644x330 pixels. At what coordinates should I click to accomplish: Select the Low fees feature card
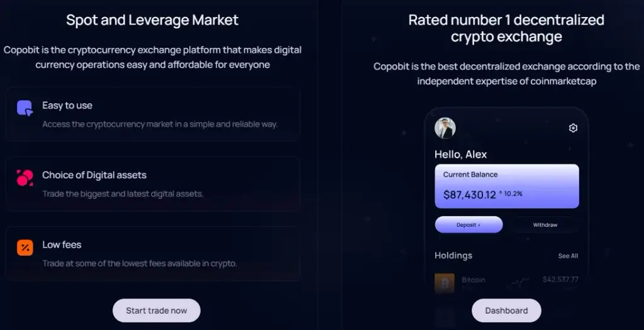click(x=152, y=253)
